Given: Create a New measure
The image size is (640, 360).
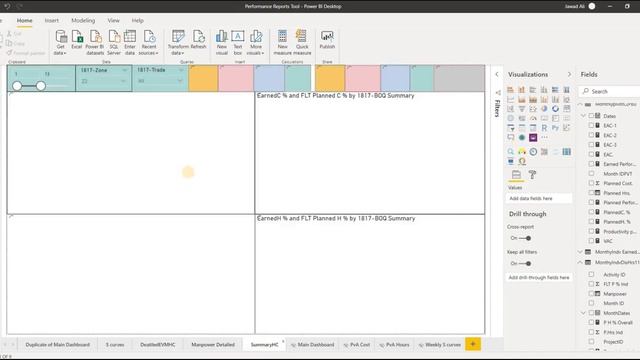Looking at the screenshot, I should point(282,42).
